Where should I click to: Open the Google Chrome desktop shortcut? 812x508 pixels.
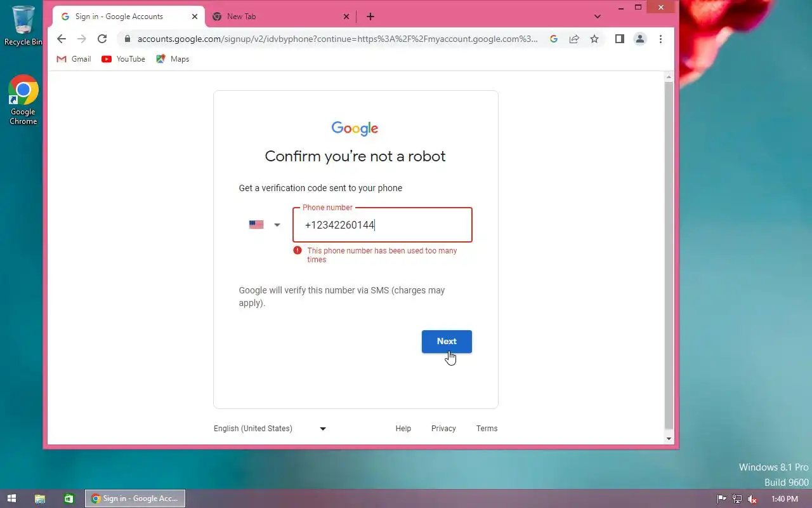coord(23,100)
